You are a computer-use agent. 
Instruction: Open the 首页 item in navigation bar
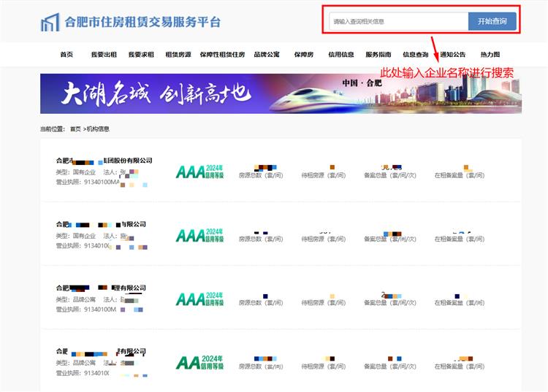click(x=66, y=55)
